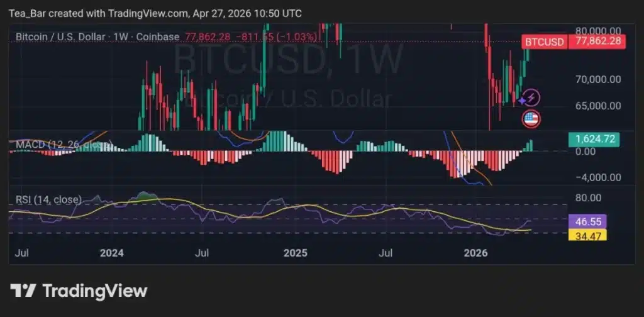Click the RSI average 34.47 yellow label

point(588,235)
